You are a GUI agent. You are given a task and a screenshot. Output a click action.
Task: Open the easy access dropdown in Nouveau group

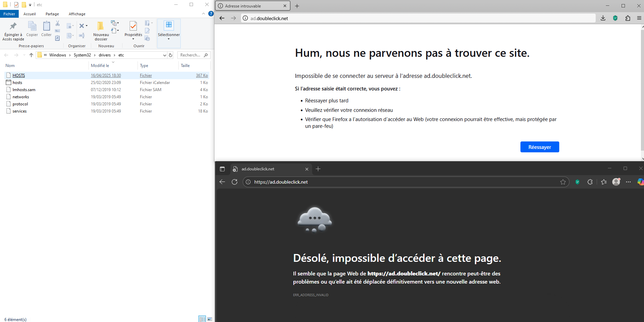(x=118, y=31)
